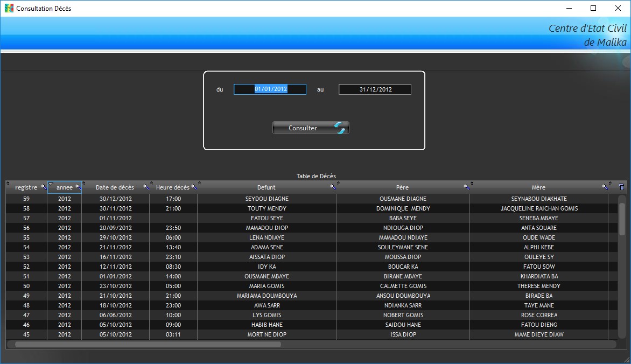Sort by Date de décès header
This screenshot has height=364, width=631.
point(115,187)
